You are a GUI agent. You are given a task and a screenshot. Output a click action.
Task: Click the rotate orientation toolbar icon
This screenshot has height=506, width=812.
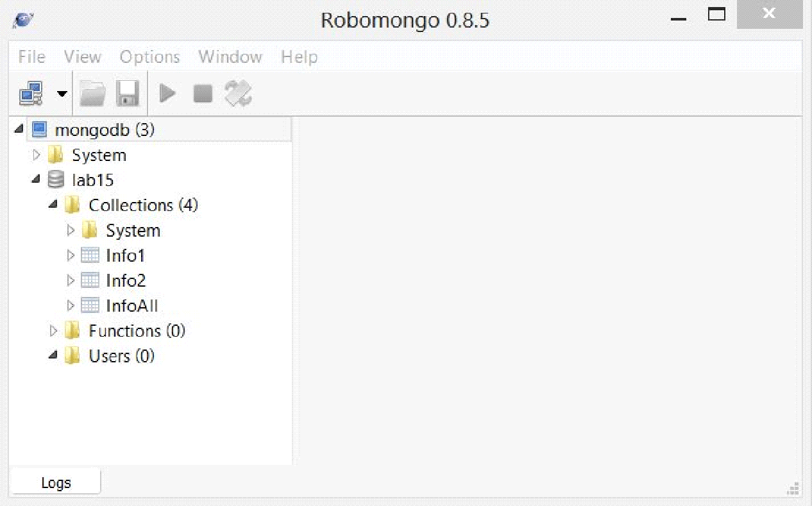(238, 94)
